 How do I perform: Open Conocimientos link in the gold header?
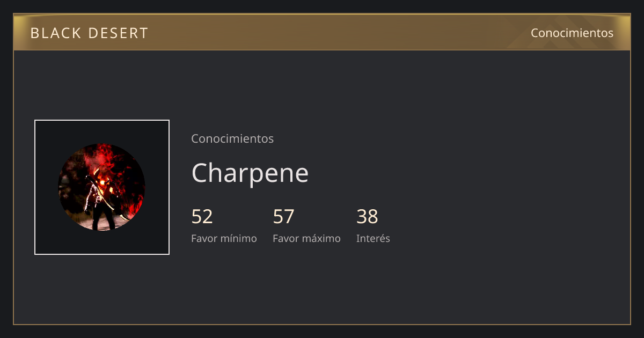(x=572, y=33)
